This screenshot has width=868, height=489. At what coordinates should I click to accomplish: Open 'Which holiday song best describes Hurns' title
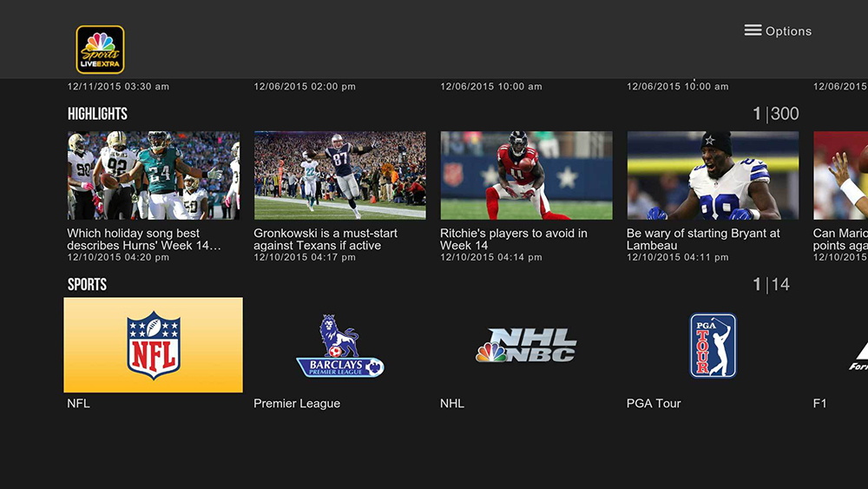(x=144, y=239)
